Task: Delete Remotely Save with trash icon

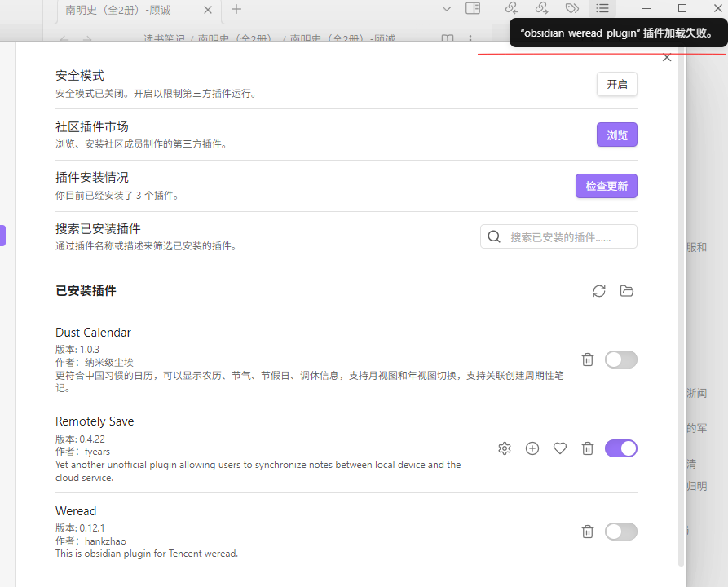Action: (x=588, y=448)
